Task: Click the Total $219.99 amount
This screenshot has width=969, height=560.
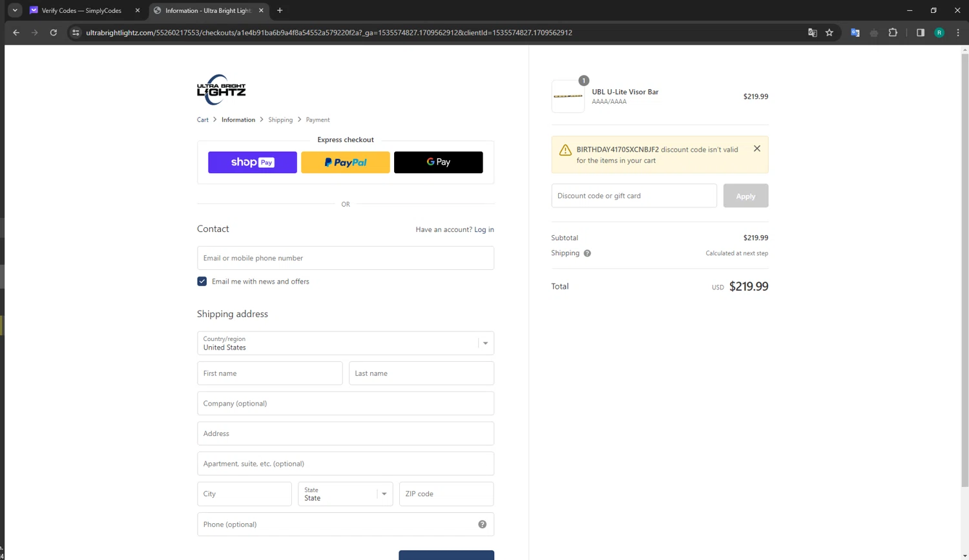Action: (x=749, y=286)
